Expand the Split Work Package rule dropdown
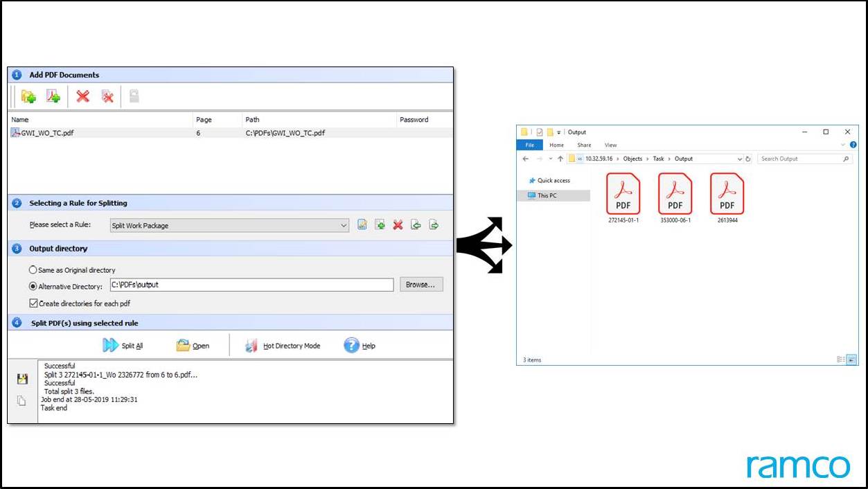Viewport: 868px width, 489px height. click(344, 225)
